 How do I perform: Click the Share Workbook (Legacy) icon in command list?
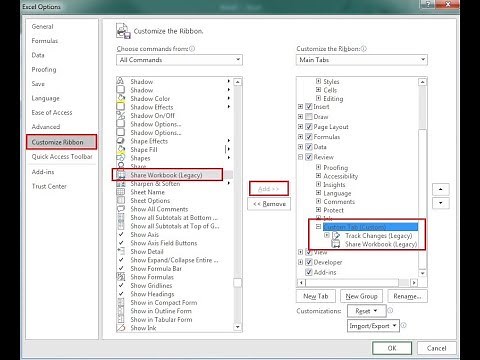pyautogui.click(x=121, y=175)
